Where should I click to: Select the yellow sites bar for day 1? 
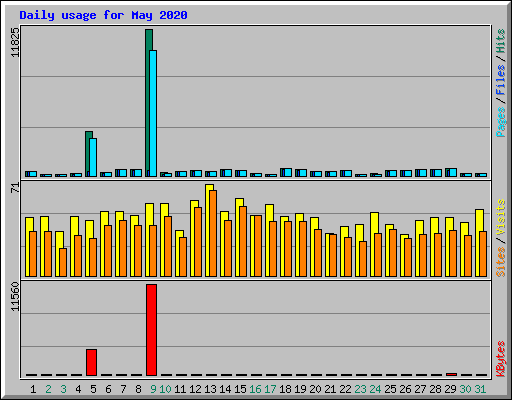point(29,247)
